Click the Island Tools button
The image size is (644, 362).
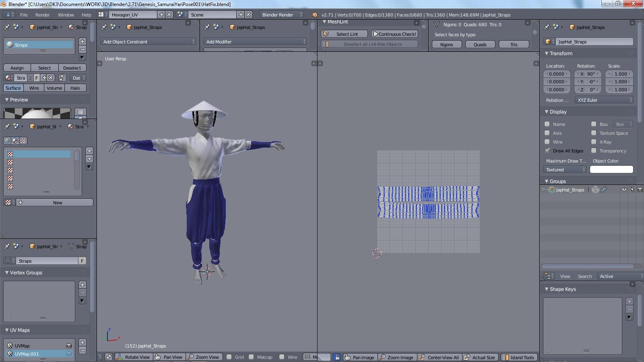[518, 358]
